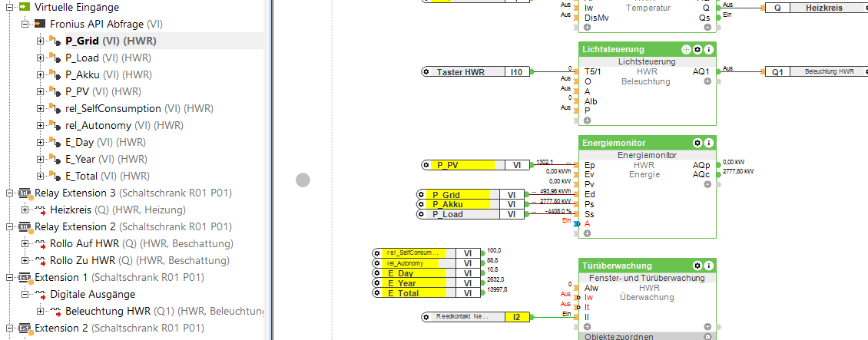Image resolution: width=868 pixels, height=340 pixels.
Task: Collapse the Virtuelle Eingänge tree node
Action: pos(9,7)
